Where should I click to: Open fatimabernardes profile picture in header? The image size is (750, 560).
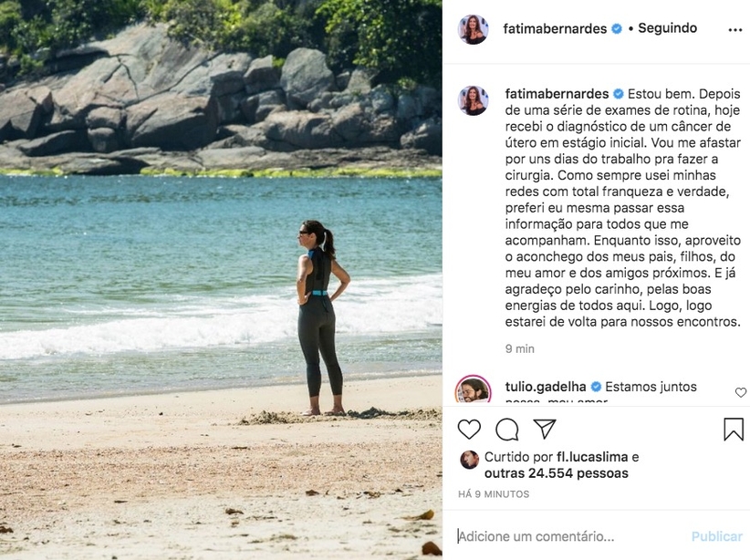(473, 29)
